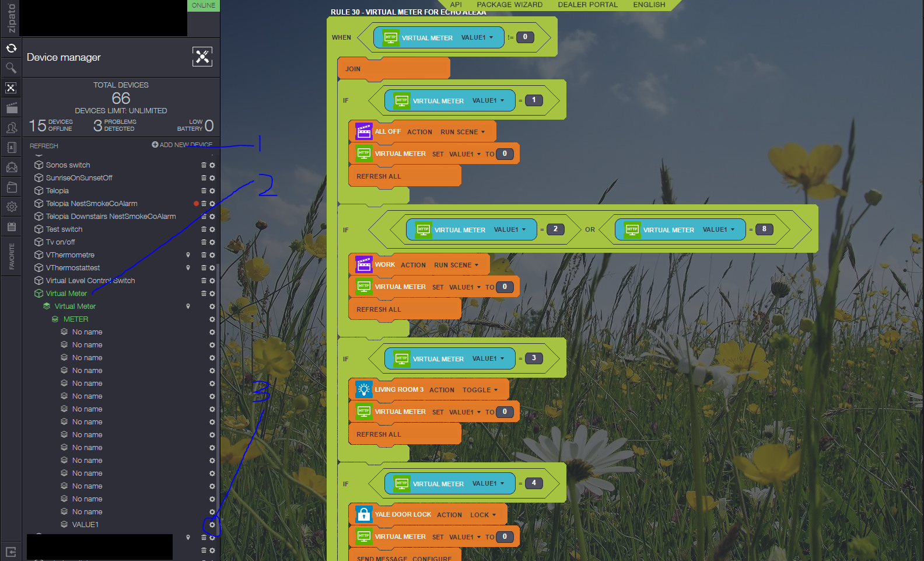
Task: Open the DEALER PORTAL menu item
Action: [x=587, y=5]
